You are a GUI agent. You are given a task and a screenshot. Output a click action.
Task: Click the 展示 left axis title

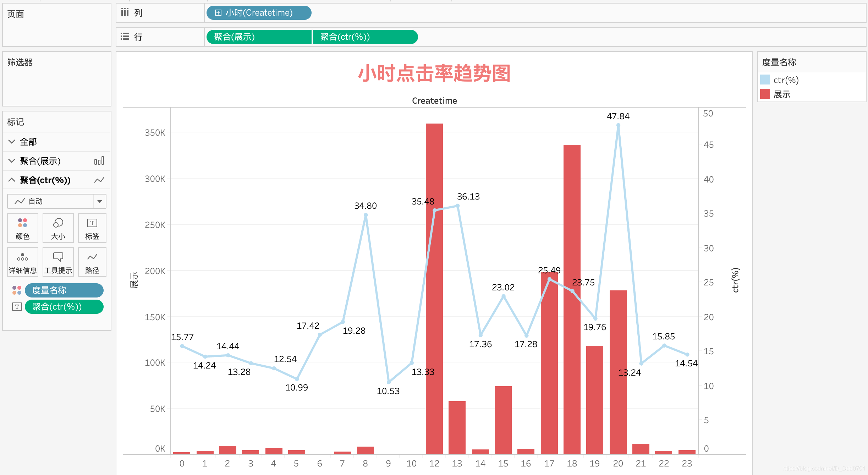point(134,280)
